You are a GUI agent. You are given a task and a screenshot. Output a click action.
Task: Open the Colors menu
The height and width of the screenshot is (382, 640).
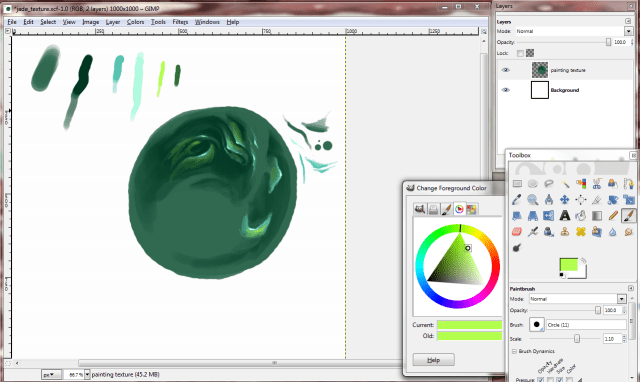tap(135, 22)
